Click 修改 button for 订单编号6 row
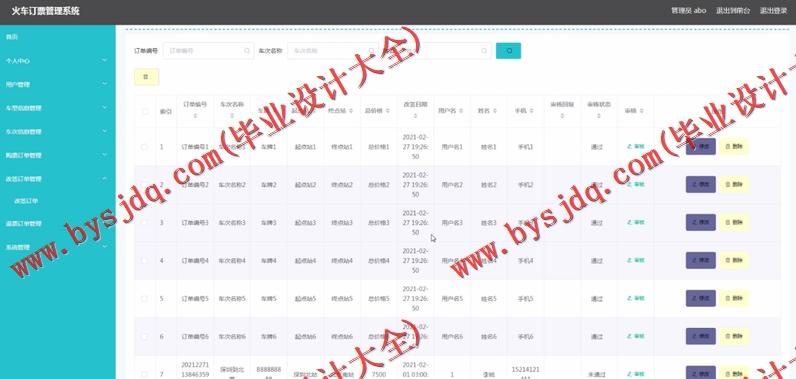 click(x=701, y=336)
